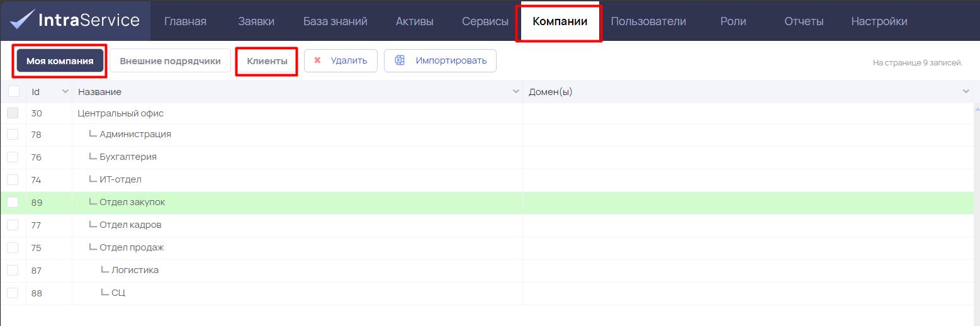The height and width of the screenshot is (326, 980).
Task: Open the База знаний section
Action: point(335,21)
